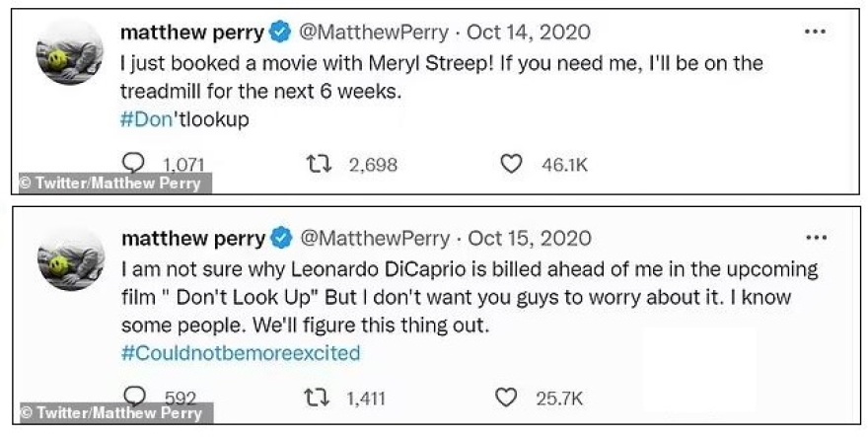Click matthew perry display name, second tweet
This screenshot has height=437, width=868.
pyautogui.click(x=192, y=238)
